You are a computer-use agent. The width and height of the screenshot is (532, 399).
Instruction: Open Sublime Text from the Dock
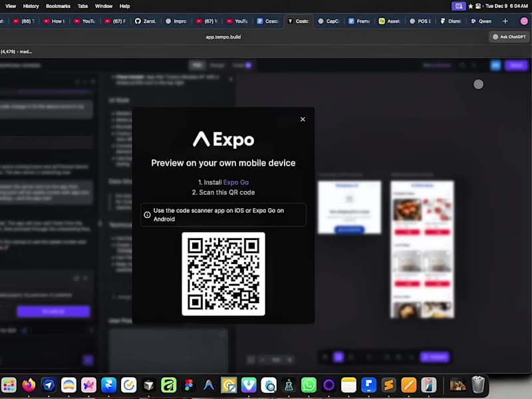coord(389,385)
